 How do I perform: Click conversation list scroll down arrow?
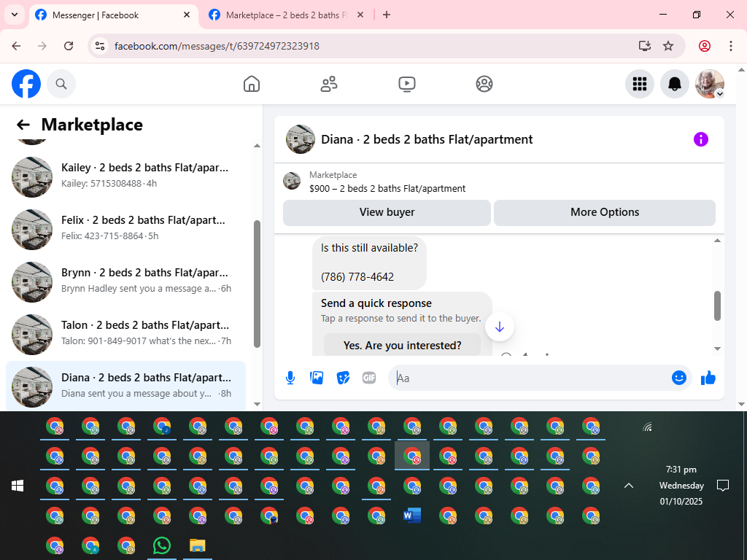click(258, 404)
